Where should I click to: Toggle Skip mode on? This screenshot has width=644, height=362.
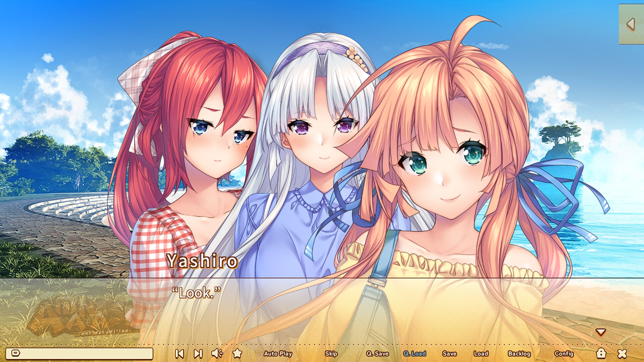point(331,354)
